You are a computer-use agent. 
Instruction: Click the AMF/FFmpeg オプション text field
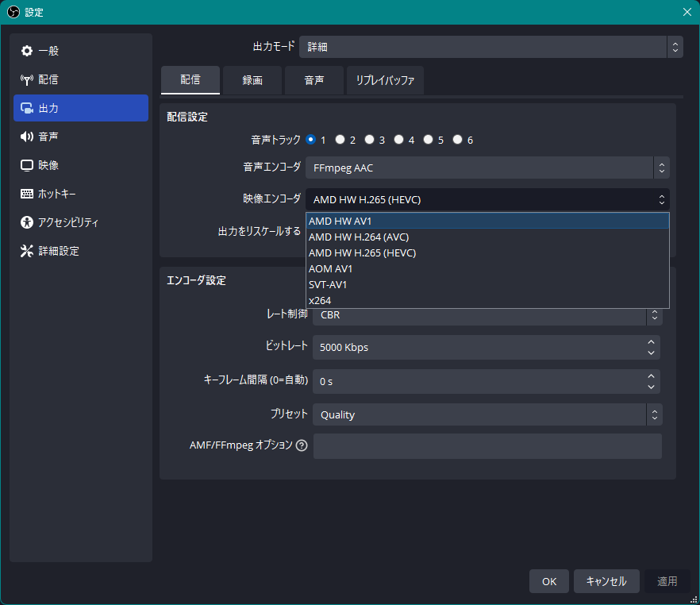tap(487, 446)
